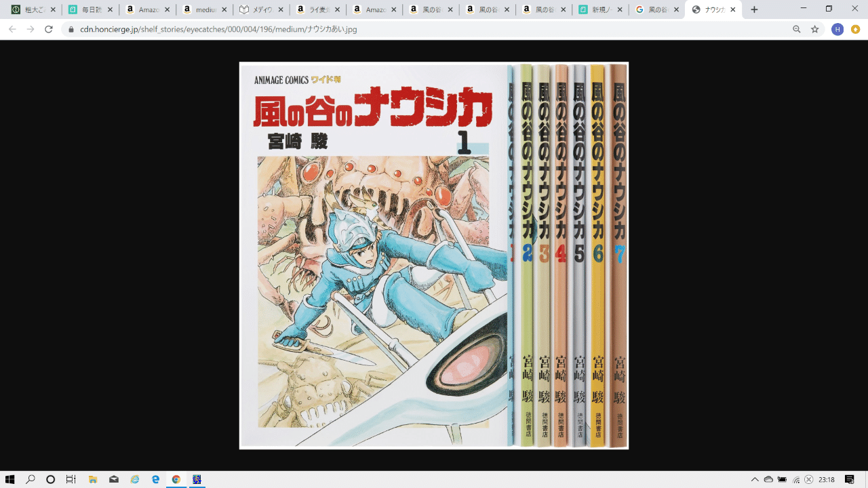This screenshot has height=488, width=868.
Task: Close the メディウ tab
Action: point(281,9)
